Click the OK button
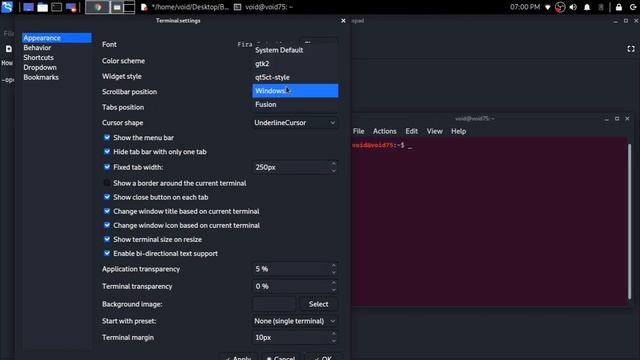 pyautogui.click(x=323, y=357)
